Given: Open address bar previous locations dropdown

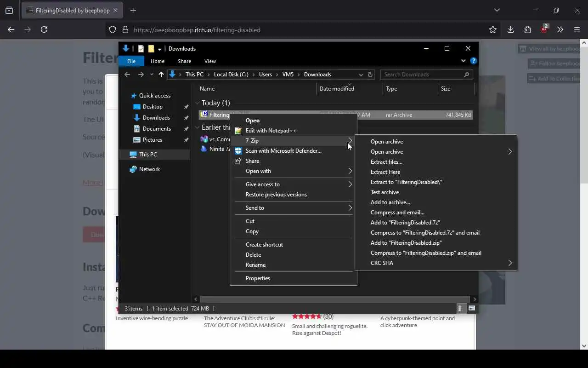Looking at the screenshot, I should (361, 75).
